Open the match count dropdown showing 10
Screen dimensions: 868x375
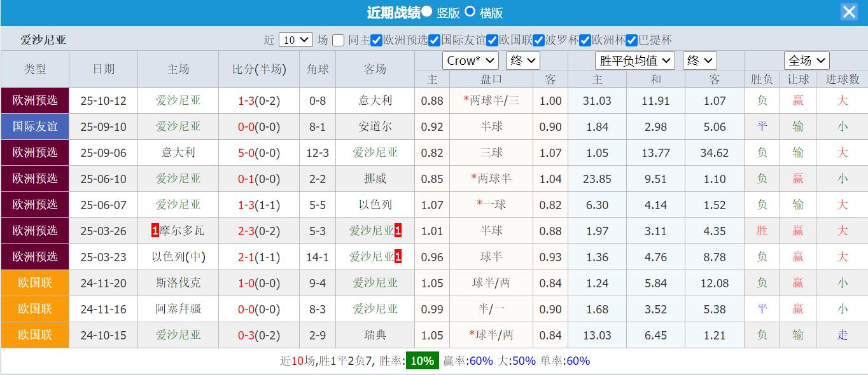point(295,39)
